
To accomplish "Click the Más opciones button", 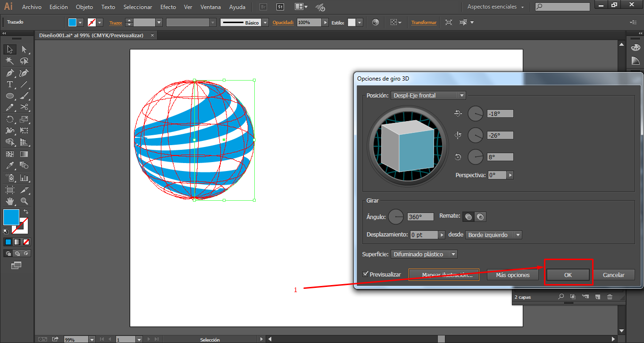I will coord(513,275).
